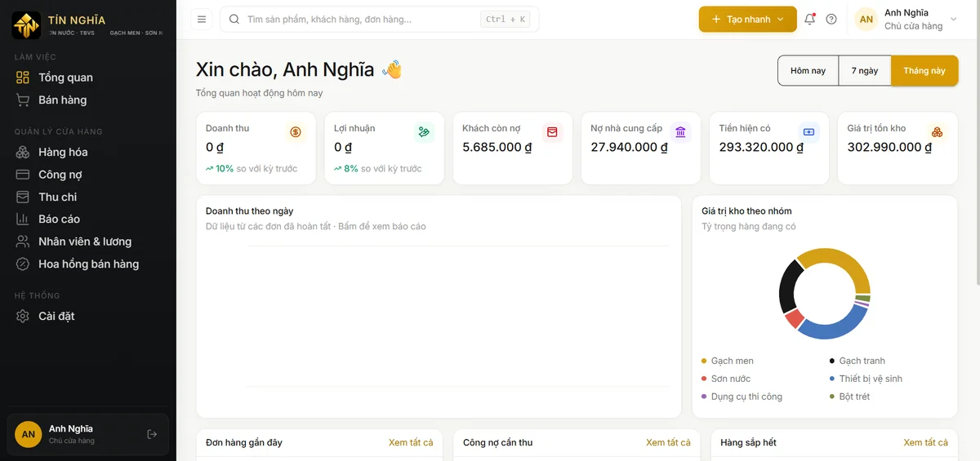Click the Giá trị tồn kho 302.990.000 ₫ value

pos(889,148)
